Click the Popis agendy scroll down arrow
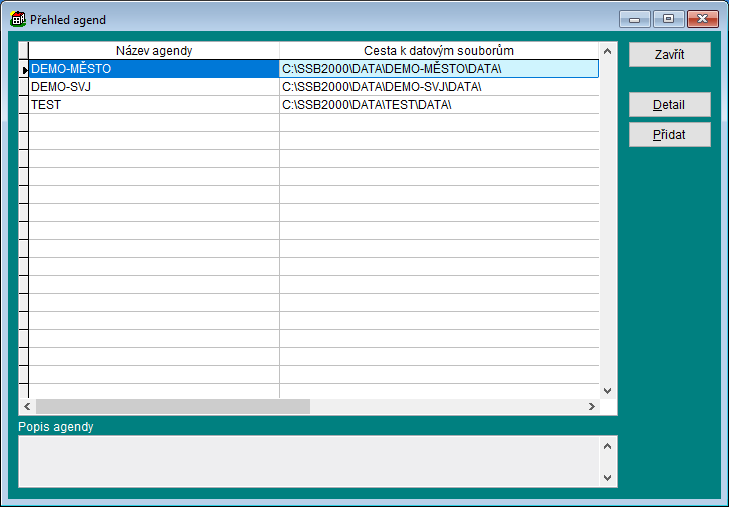This screenshot has width=729, height=507. [607, 477]
